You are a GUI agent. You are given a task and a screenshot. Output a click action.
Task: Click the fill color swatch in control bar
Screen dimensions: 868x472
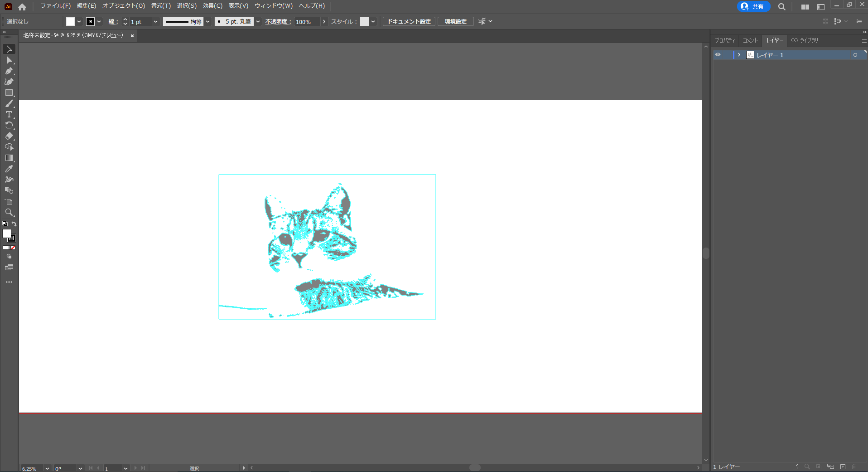click(70, 22)
